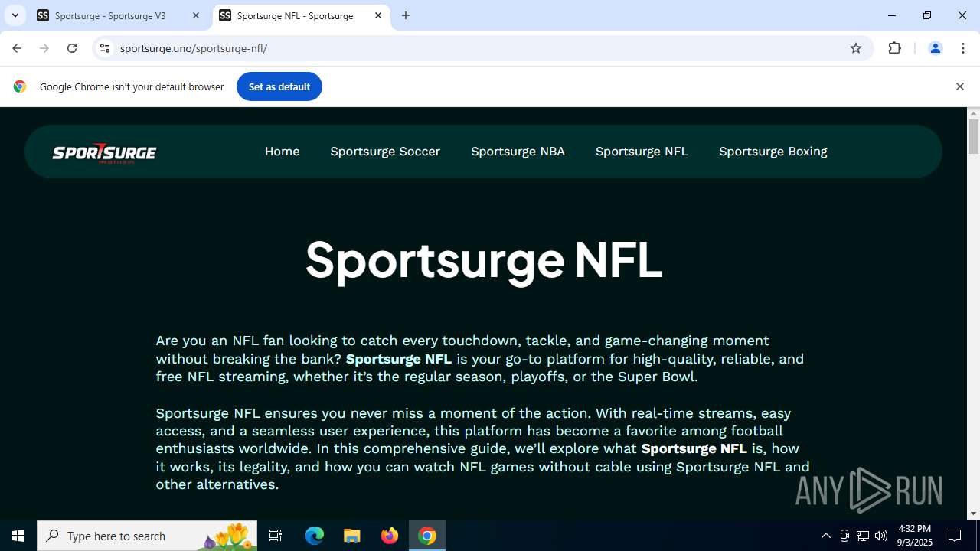
Task: Click the Sportsurge logo
Action: (104, 153)
